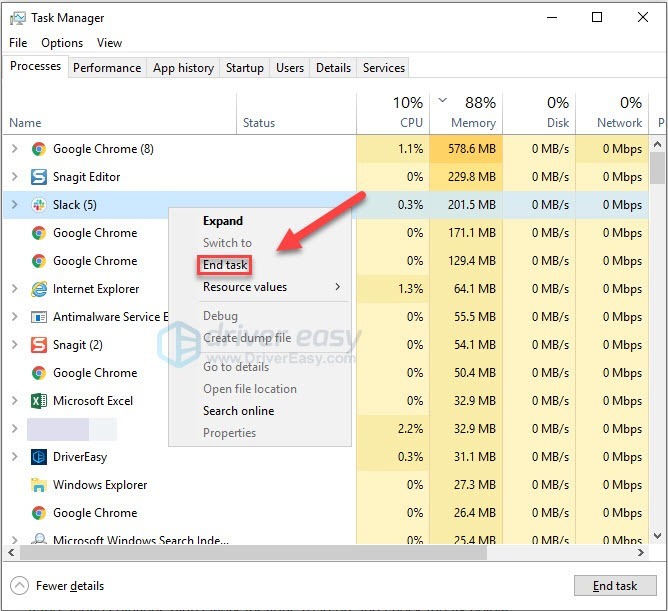This screenshot has width=668, height=611.
Task: Click the Snagit Editor icon
Action: pos(39,177)
